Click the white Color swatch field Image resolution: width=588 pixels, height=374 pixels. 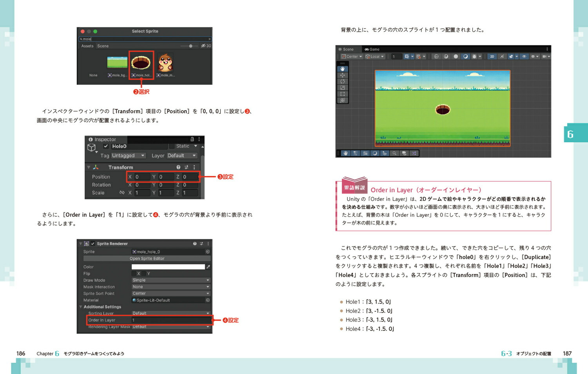(168, 267)
